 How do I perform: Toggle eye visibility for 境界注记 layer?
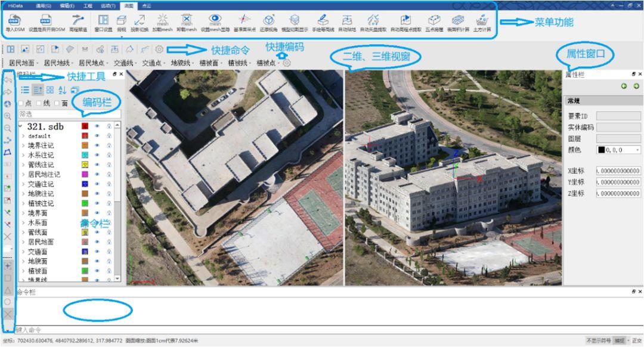[97, 145]
